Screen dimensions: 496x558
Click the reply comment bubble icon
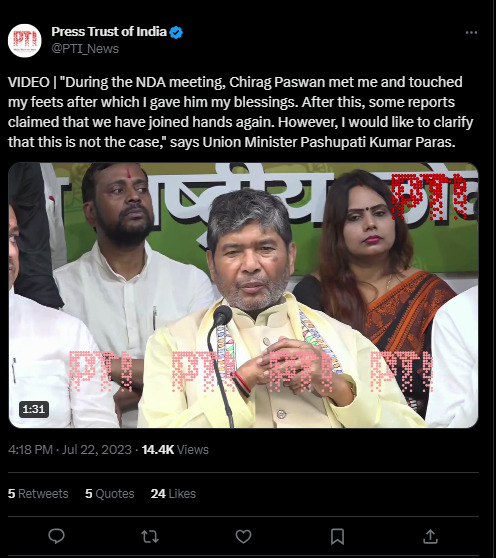[x=56, y=536]
